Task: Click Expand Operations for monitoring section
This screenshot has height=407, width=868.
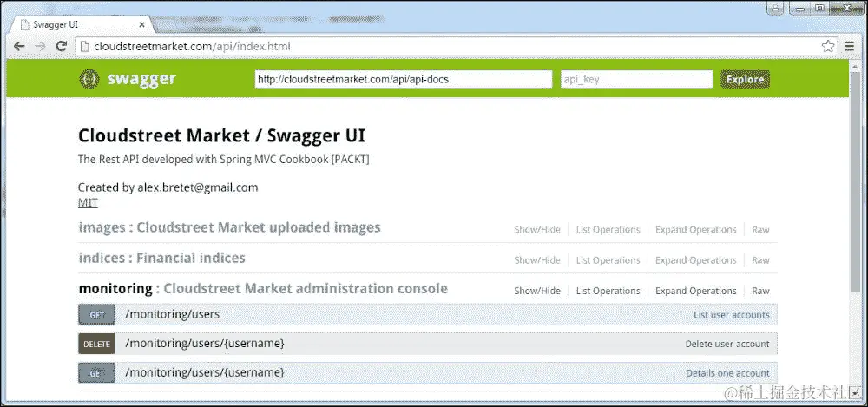Action: 696,291
